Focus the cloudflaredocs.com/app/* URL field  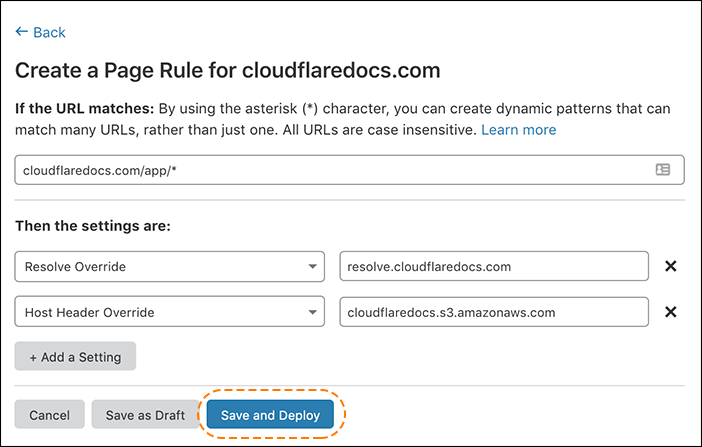(x=330, y=170)
